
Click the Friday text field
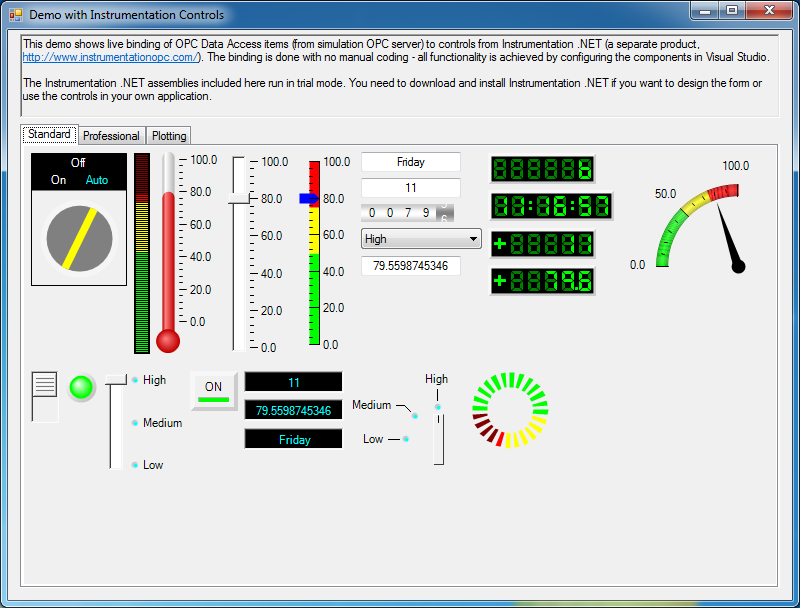[410, 162]
